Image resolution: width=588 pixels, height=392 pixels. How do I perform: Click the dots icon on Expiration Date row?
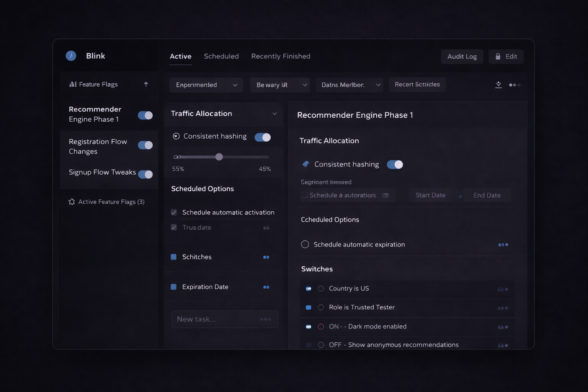[266, 287]
